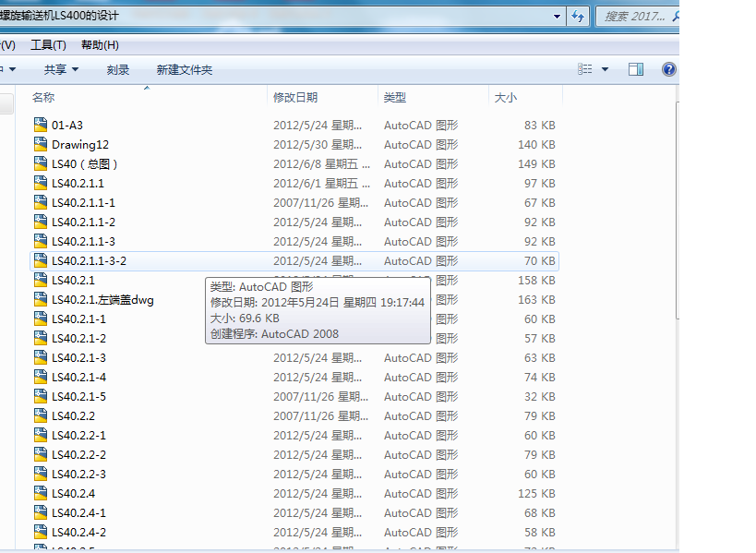Click the LS40.2.2-2 file icon
Viewport: 756px width, 553px height.
coord(41,454)
